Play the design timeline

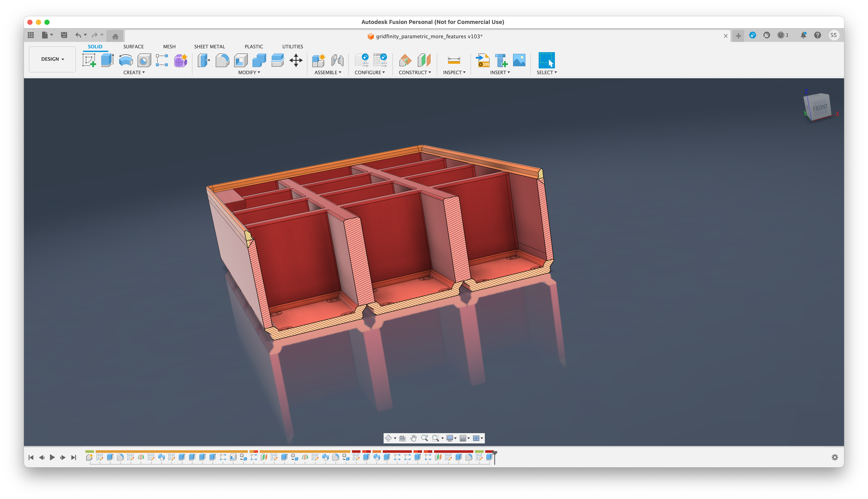pyautogui.click(x=52, y=457)
